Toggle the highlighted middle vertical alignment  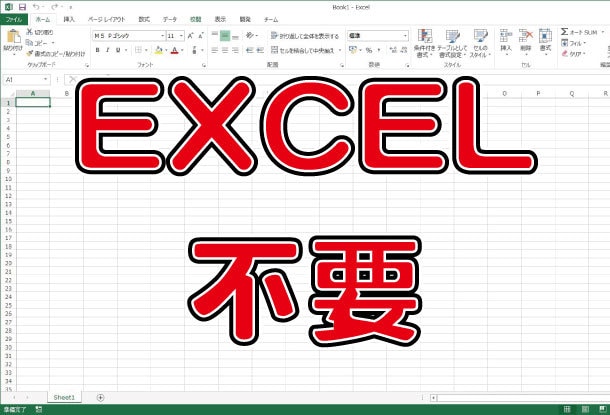coord(225,36)
